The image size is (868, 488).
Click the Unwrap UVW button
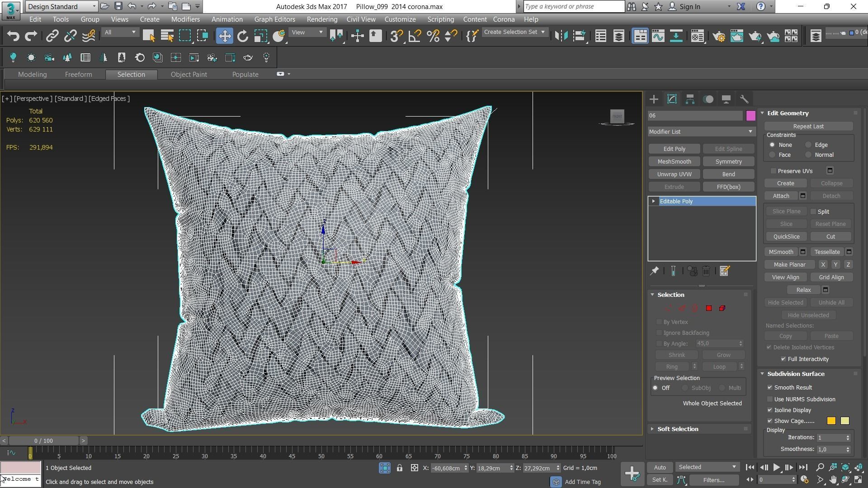[674, 174]
